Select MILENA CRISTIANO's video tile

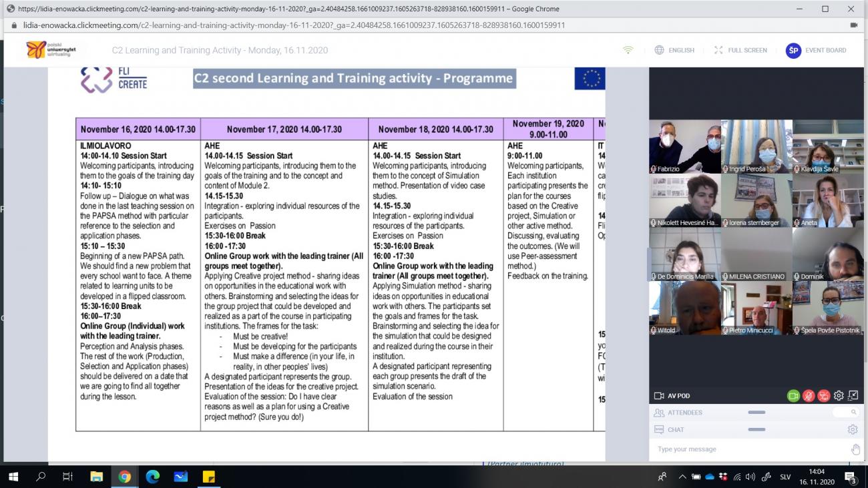coord(756,254)
